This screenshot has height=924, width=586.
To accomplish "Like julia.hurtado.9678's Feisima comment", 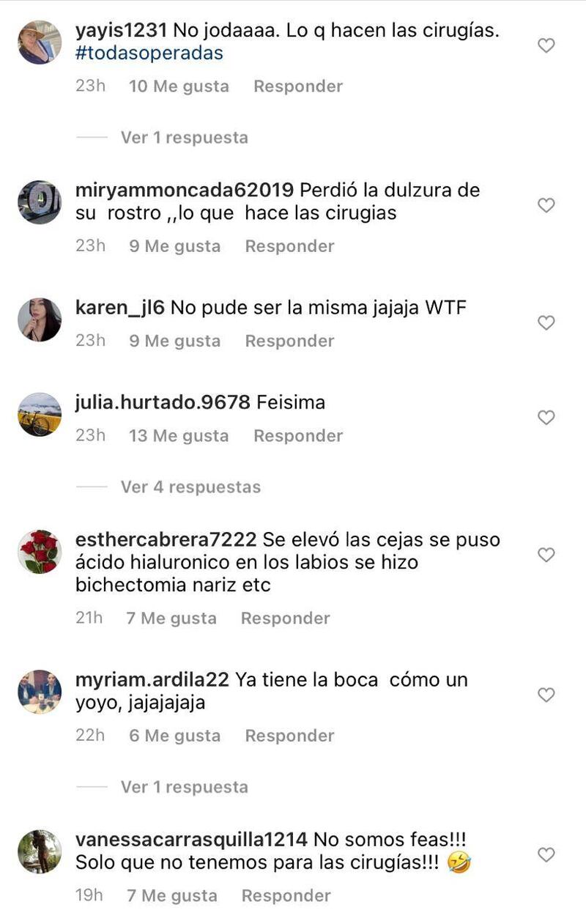I will pyautogui.click(x=546, y=418).
